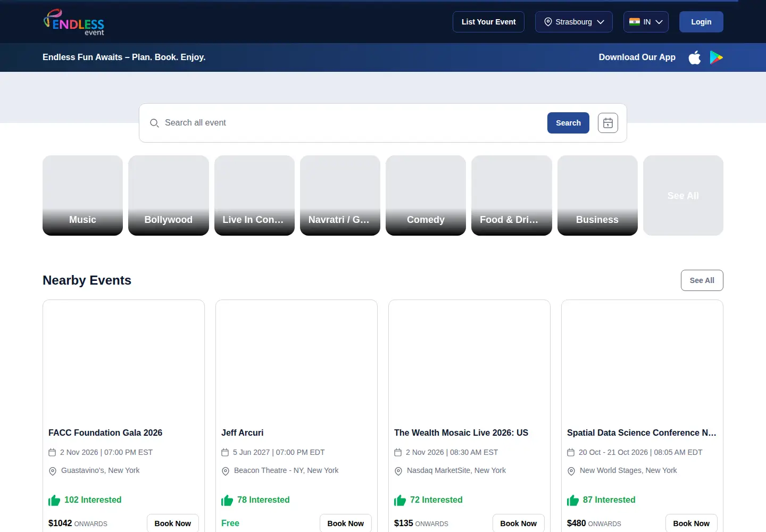Open the Food & Drink category tile
The width and height of the screenshot is (766, 532).
click(512, 195)
